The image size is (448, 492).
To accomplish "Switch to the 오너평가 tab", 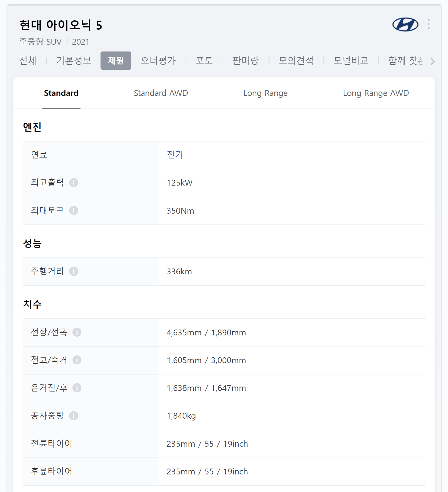I will click(x=158, y=60).
